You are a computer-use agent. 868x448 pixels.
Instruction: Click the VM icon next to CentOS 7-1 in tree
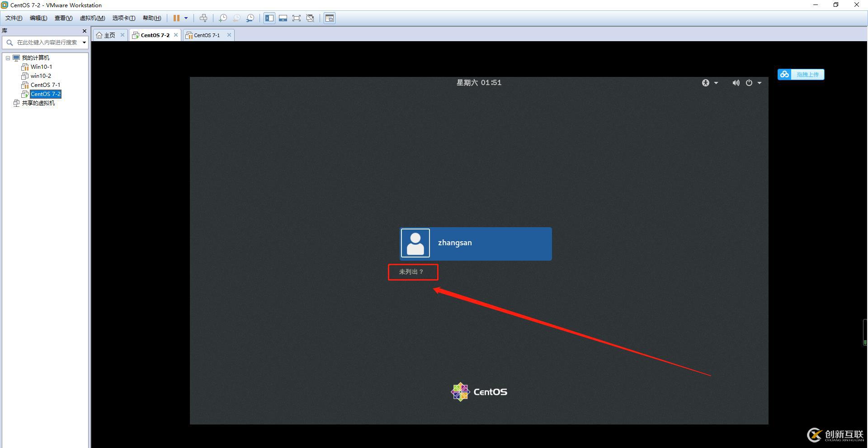[x=25, y=85]
